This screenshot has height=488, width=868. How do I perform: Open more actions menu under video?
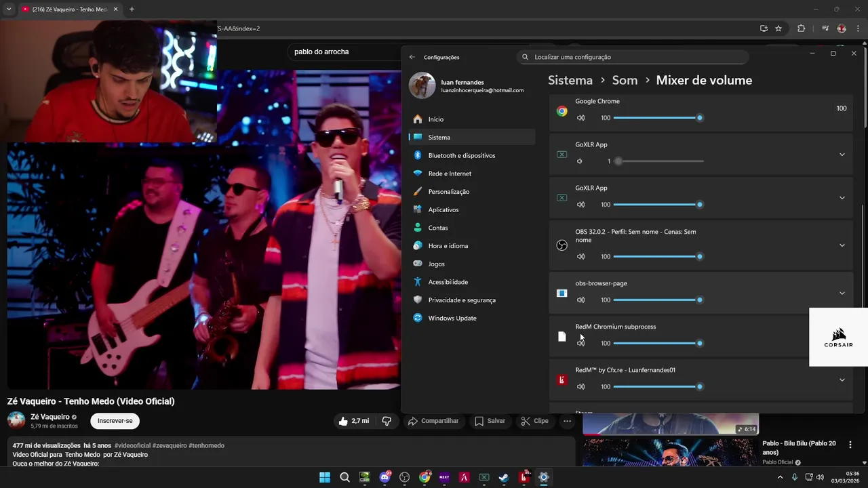tap(567, 421)
